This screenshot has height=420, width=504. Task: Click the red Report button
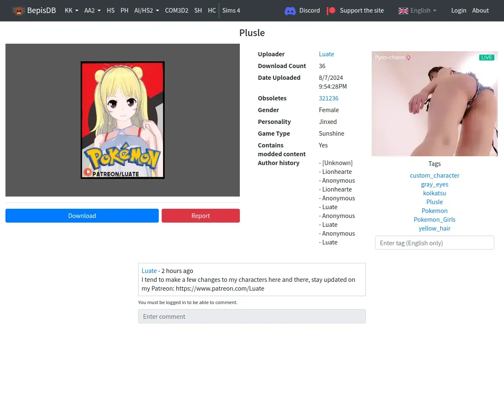(201, 215)
